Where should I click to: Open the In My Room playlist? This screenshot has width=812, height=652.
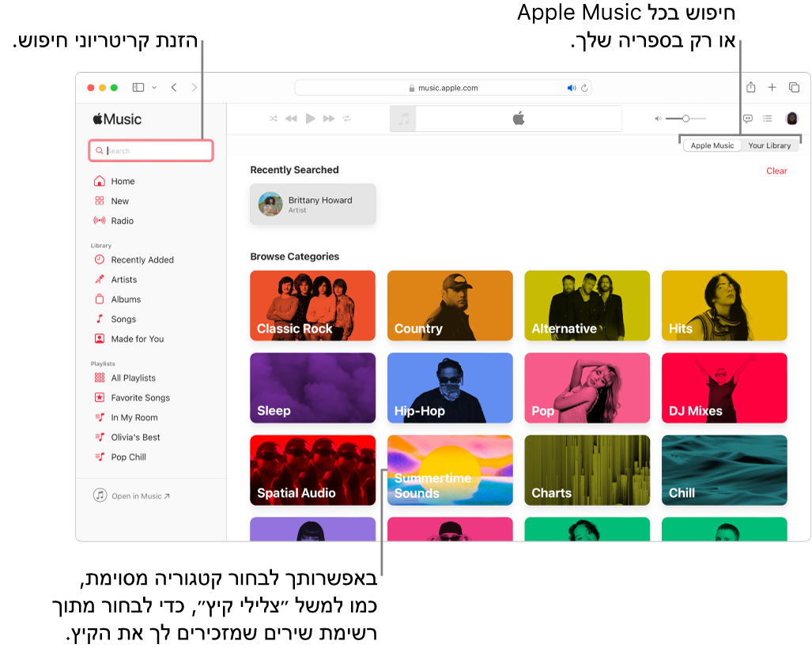tap(126, 417)
